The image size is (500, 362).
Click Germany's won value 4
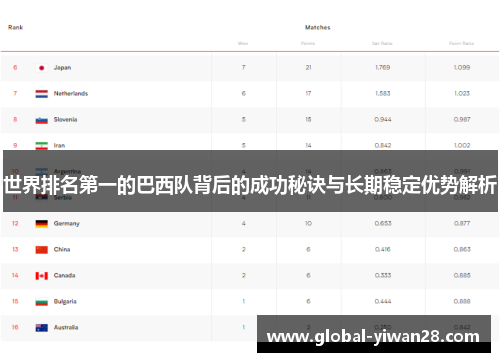244,223
